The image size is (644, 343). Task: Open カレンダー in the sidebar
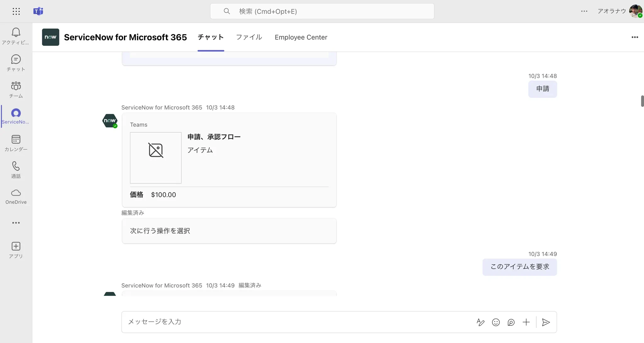coord(16,143)
